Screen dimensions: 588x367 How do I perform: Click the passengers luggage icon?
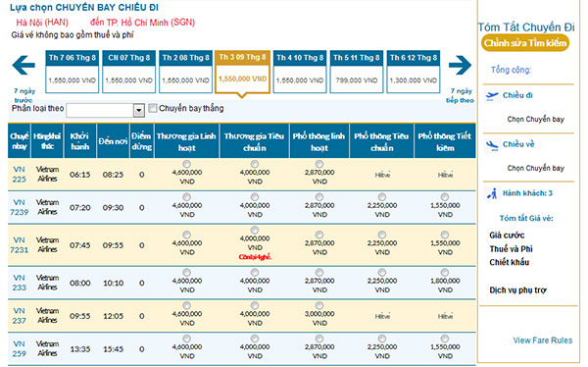tap(492, 193)
